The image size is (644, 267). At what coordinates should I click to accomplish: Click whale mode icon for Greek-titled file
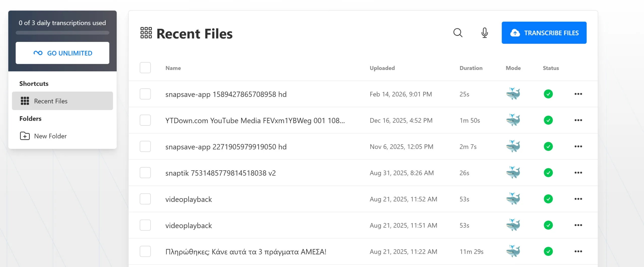513,251
